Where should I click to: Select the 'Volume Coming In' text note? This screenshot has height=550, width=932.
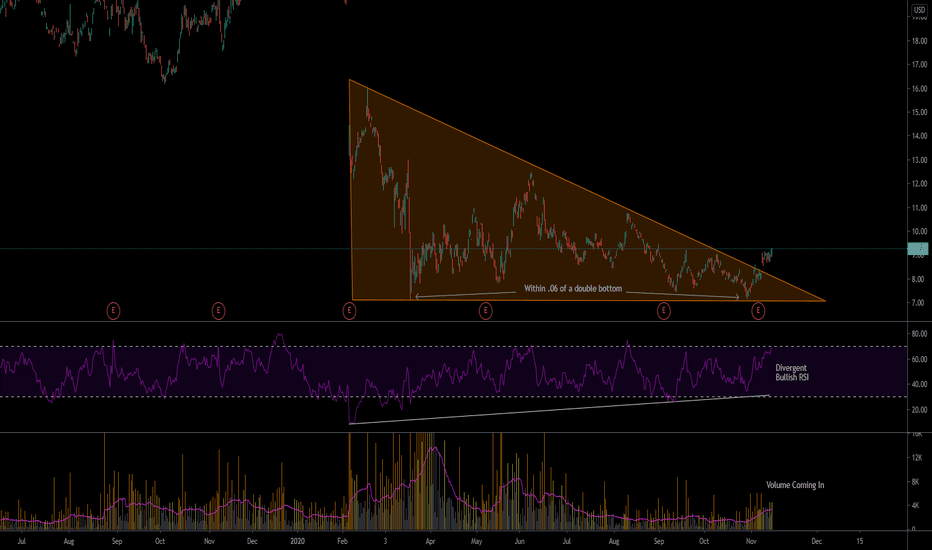(795, 485)
